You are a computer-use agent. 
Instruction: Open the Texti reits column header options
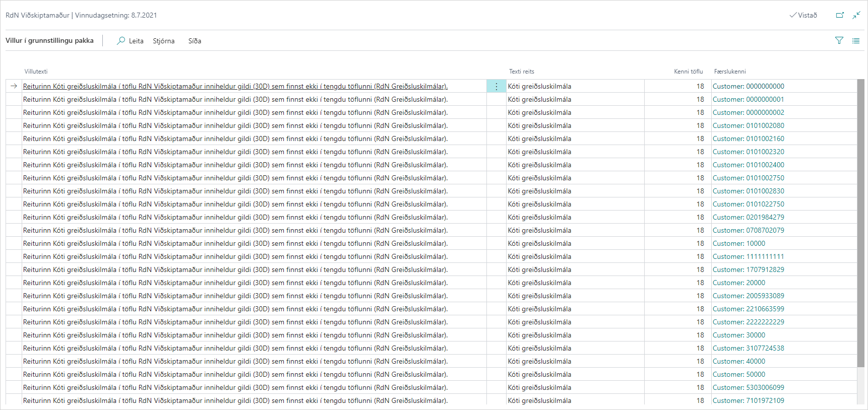click(x=521, y=72)
